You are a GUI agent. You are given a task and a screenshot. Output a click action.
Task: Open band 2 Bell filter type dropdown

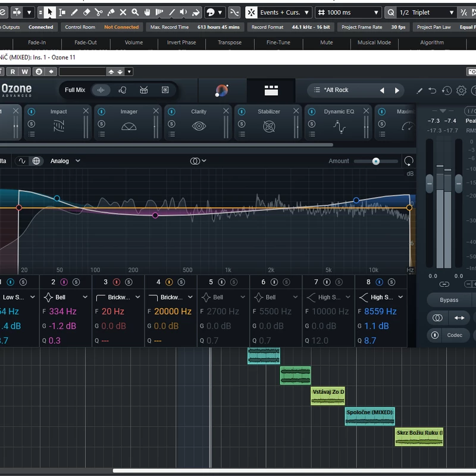click(x=65, y=297)
